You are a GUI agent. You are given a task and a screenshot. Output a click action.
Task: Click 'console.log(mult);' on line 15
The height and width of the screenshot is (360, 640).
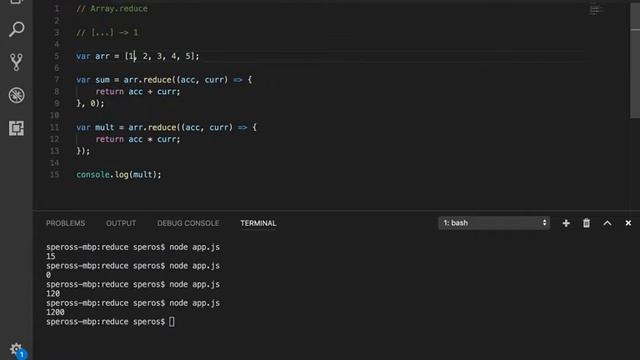[119, 175]
